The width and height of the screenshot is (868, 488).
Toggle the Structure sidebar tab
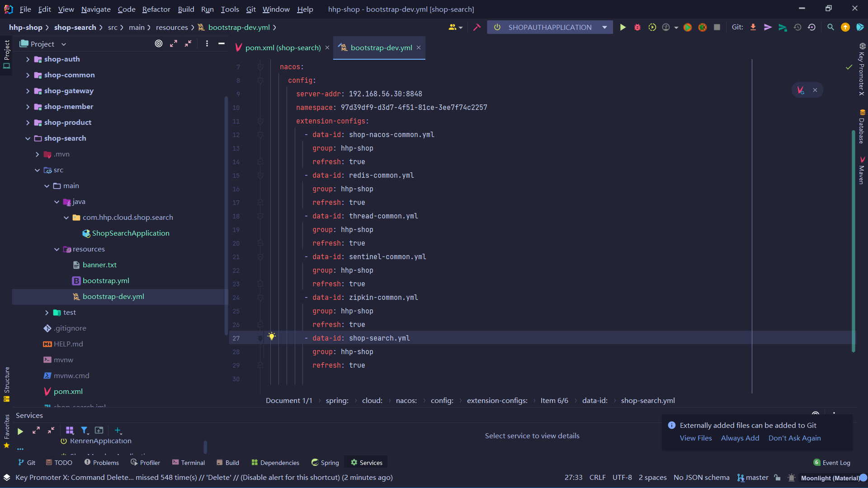[6, 384]
